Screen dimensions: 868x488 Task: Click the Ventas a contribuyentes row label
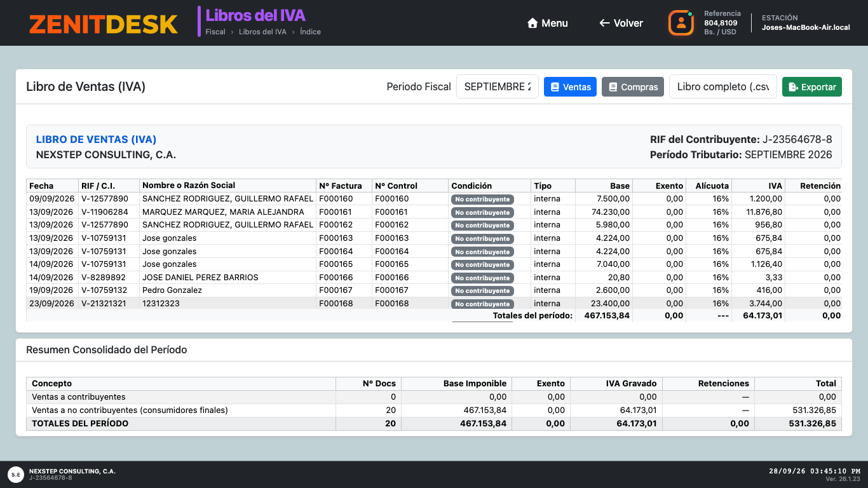coord(79,397)
